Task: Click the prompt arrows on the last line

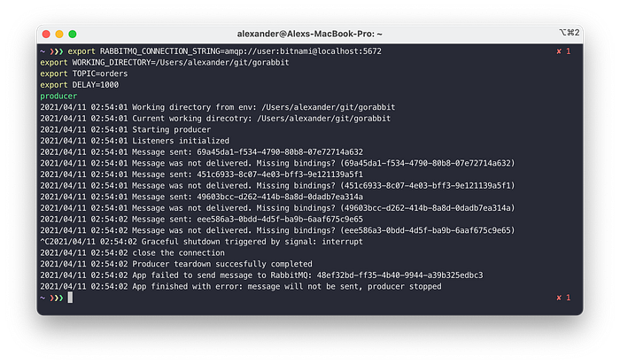Action: click(57, 298)
